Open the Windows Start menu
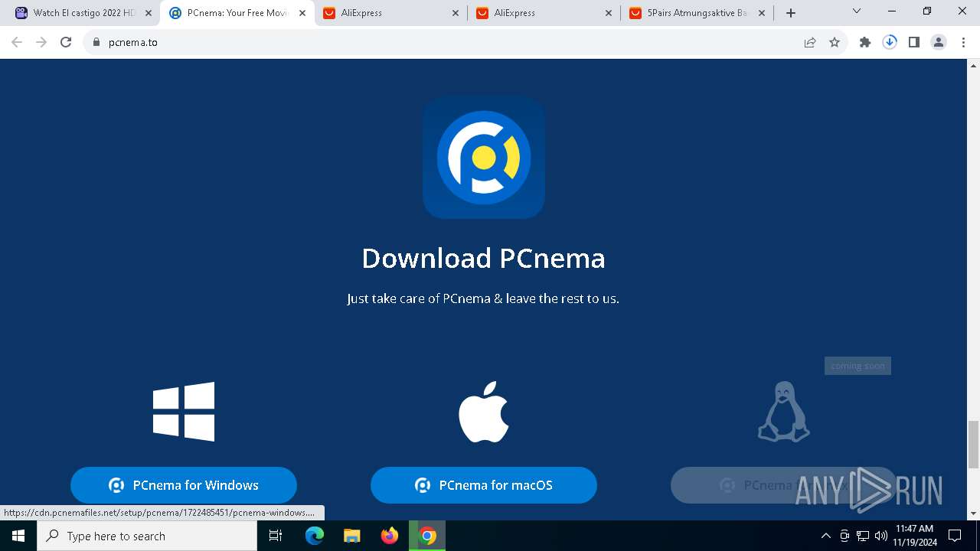Screen dimensions: 980x551 coord(18,536)
